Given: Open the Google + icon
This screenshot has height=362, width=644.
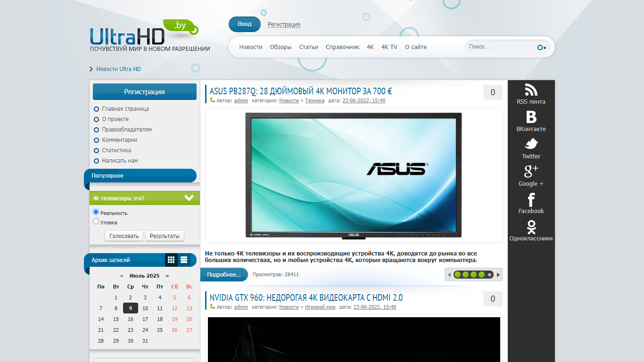Looking at the screenshot, I should [531, 171].
